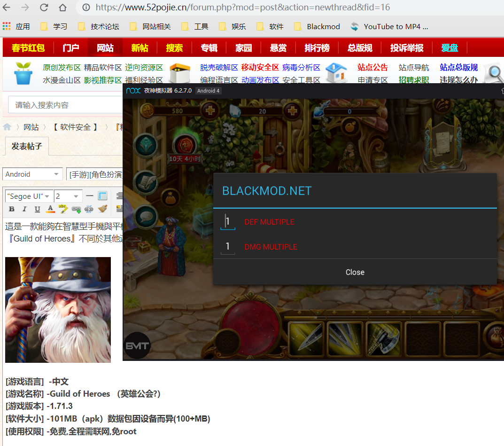Click the BMT floating mod button
The height and width of the screenshot is (446, 504).
tap(137, 346)
